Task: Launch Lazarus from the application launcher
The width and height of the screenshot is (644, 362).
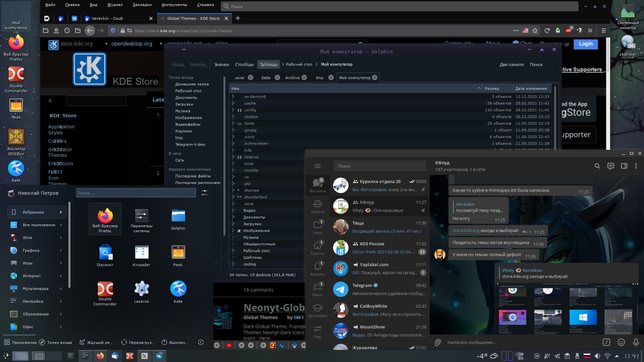Action: click(141, 293)
